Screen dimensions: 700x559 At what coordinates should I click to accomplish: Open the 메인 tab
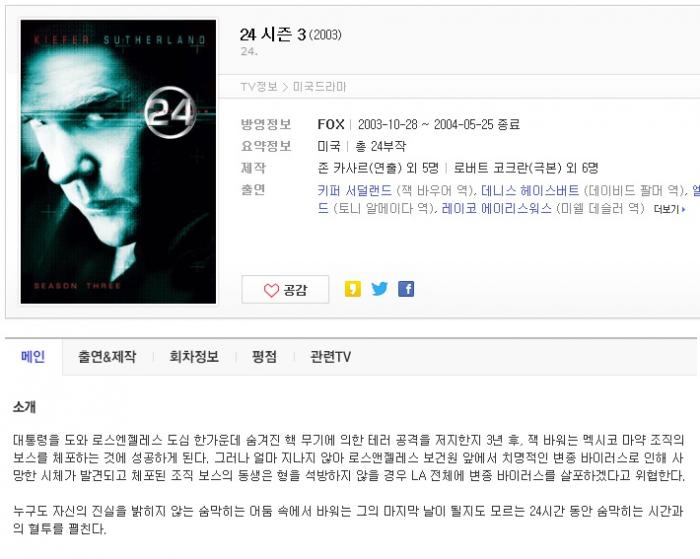[33, 357]
